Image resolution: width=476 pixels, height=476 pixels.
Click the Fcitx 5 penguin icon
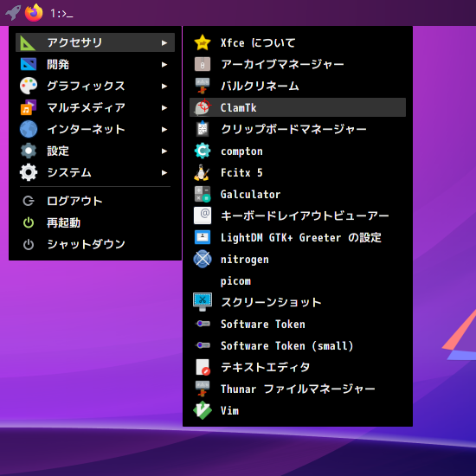[202, 172]
